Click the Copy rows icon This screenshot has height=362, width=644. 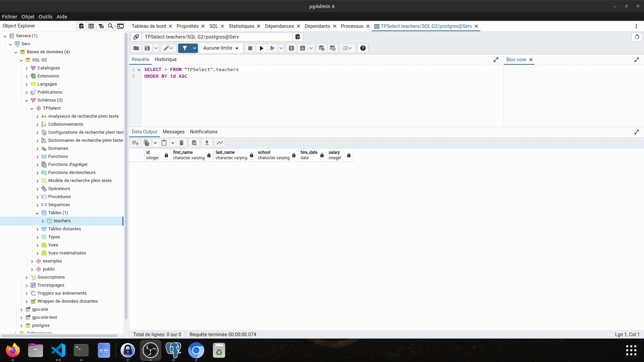[x=147, y=143]
